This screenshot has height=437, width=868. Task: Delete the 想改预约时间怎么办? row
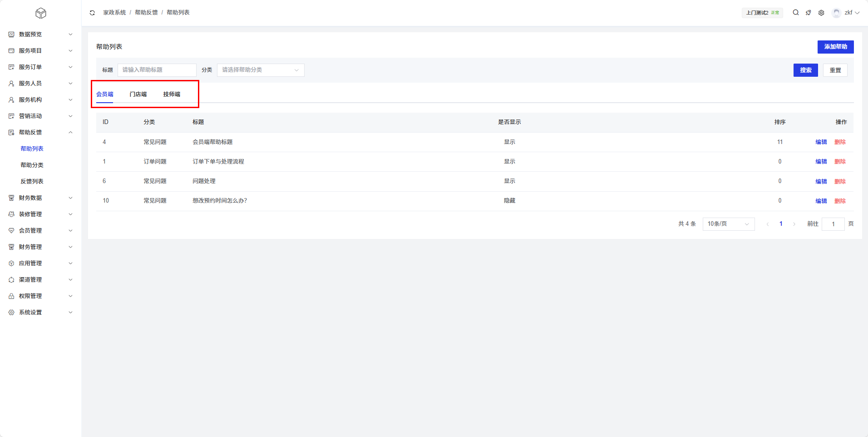[x=840, y=201]
